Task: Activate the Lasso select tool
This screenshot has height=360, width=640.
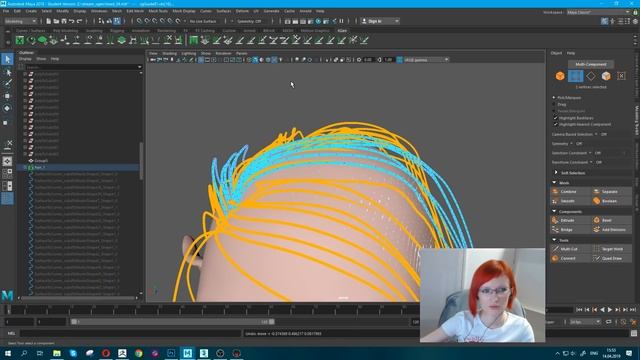Action: click(7, 72)
